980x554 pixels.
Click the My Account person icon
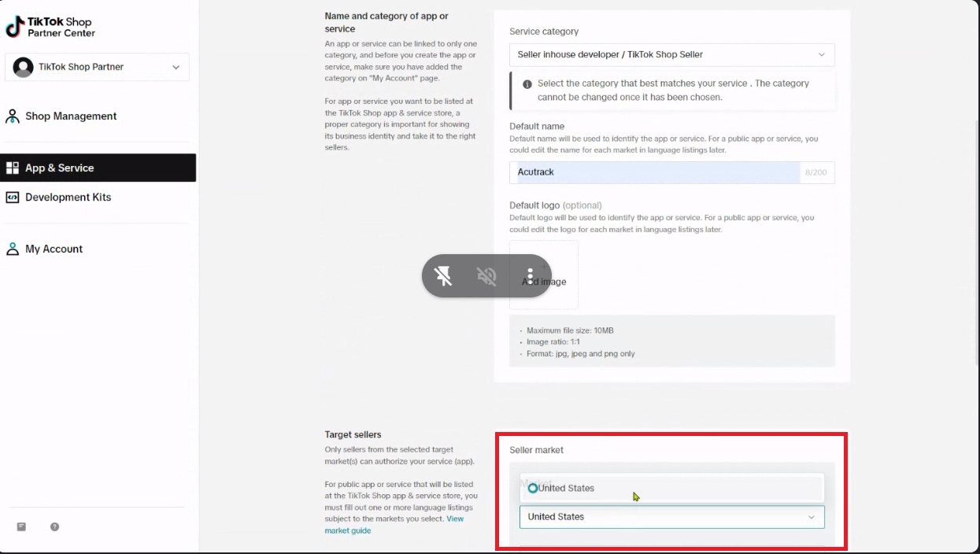(x=13, y=249)
